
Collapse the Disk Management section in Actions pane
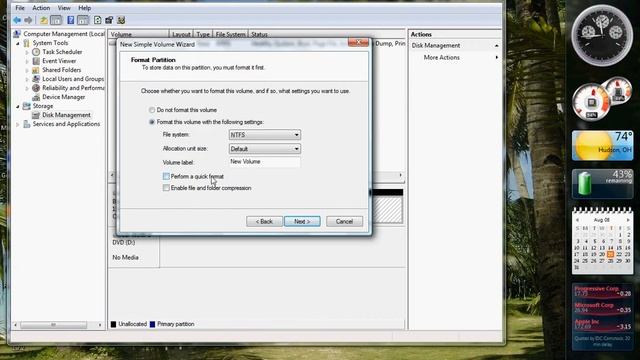pyautogui.click(x=496, y=46)
